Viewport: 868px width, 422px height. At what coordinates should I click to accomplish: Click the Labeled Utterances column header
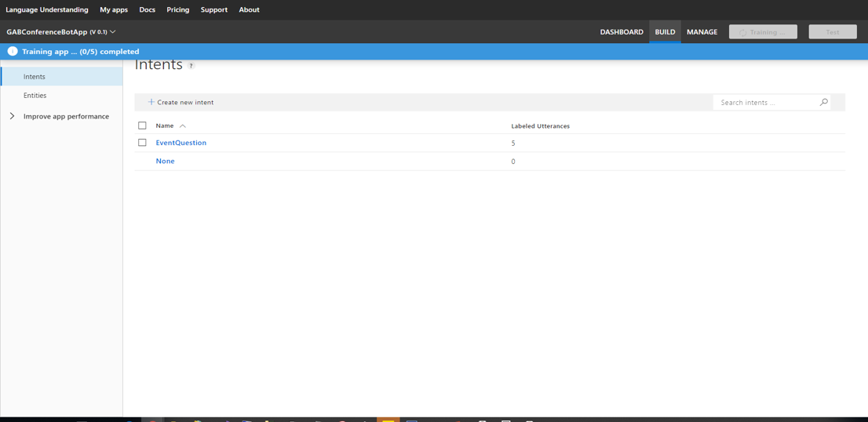coord(540,126)
